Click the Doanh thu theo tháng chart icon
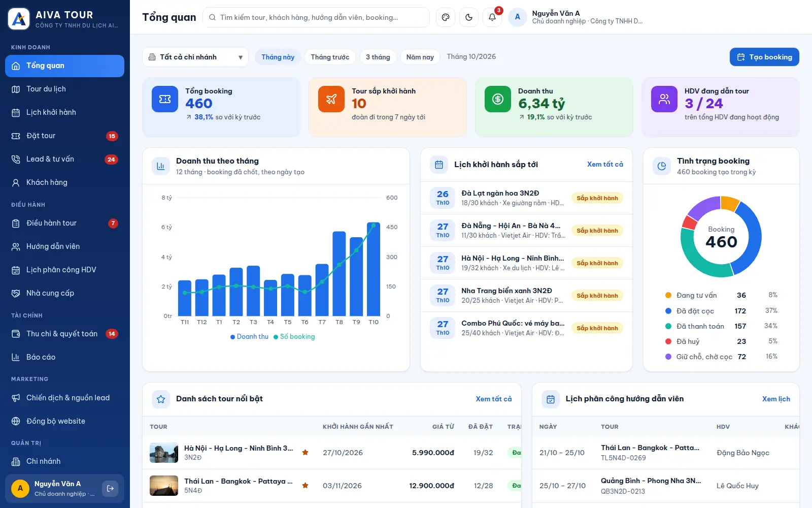Viewport: 812px width, 508px height. point(161,166)
